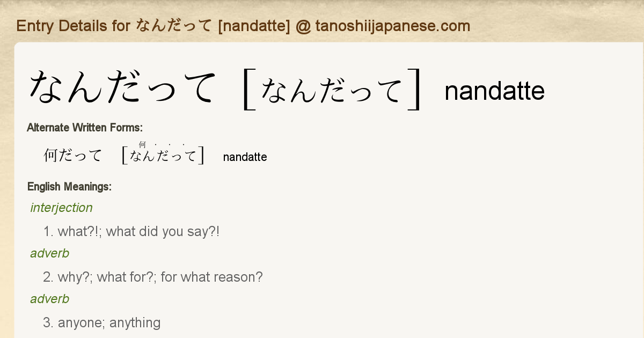Select meaning 1 starting with what?!

131,232
